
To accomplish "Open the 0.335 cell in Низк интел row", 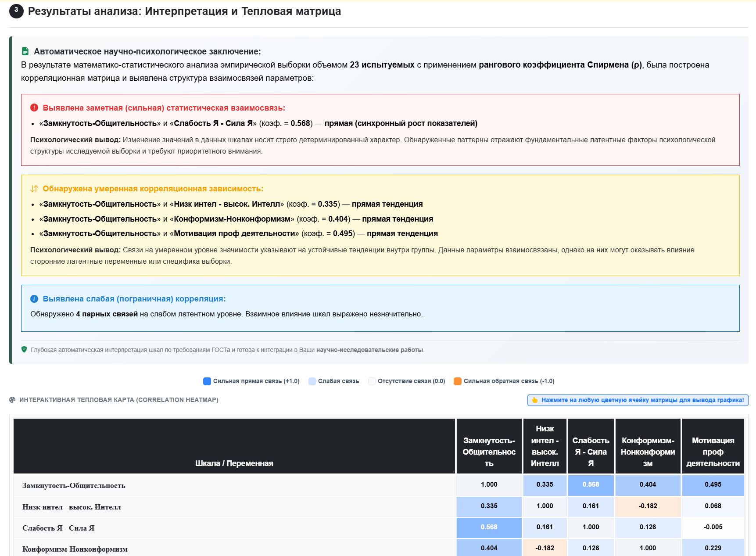I will (489, 506).
